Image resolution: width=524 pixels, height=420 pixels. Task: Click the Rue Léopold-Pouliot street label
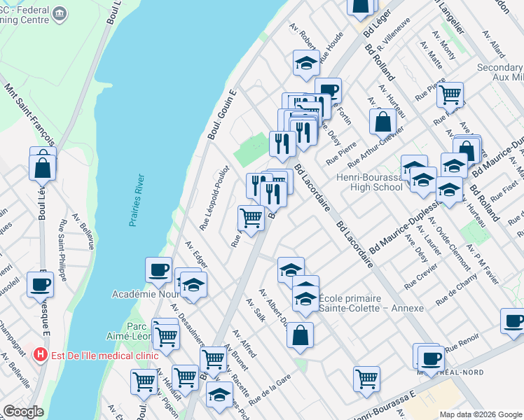tap(215, 197)
